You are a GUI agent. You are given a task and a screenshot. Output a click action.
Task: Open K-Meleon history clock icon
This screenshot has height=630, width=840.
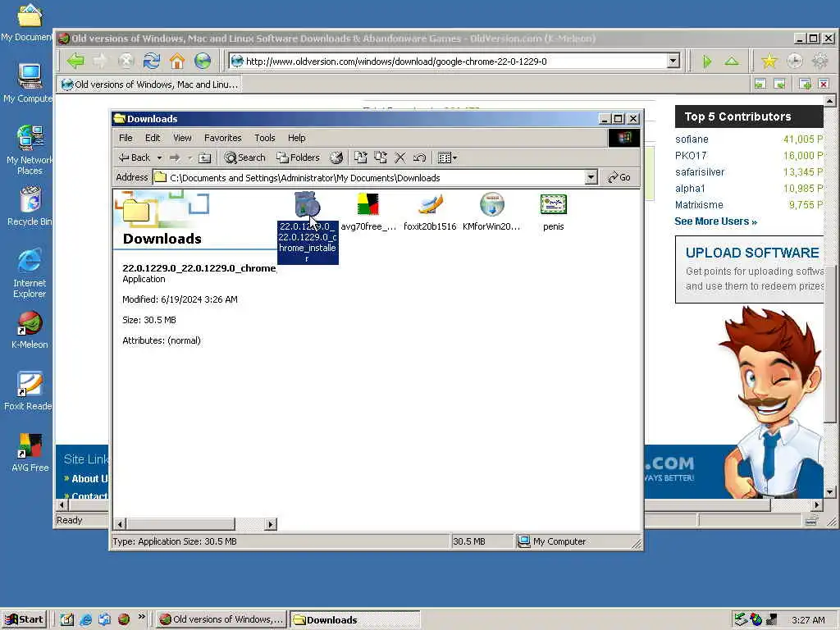click(x=794, y=62)
